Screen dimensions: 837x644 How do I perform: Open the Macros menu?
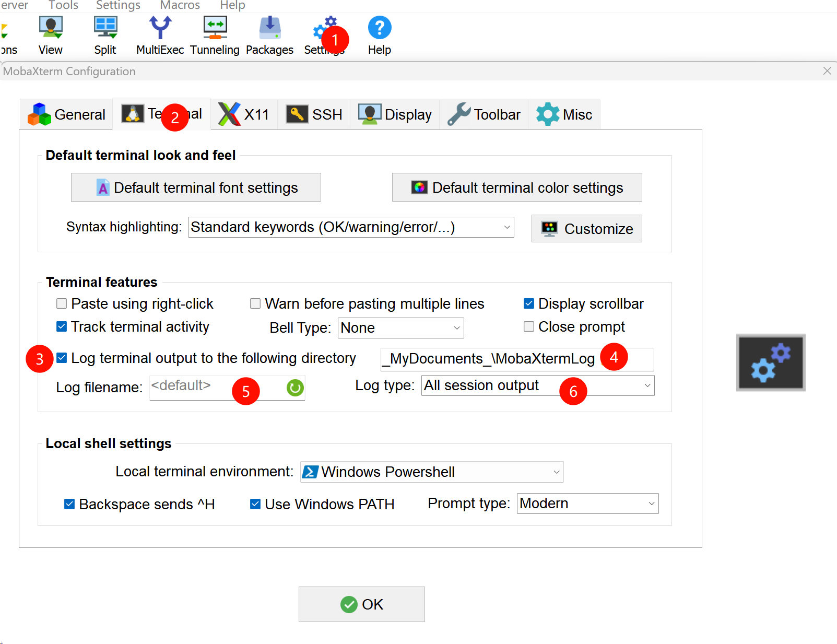[x=180, y=5]
